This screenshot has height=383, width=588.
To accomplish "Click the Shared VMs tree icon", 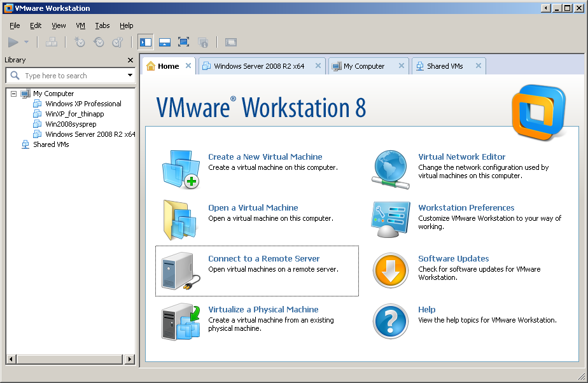I will tap(25, 144).
